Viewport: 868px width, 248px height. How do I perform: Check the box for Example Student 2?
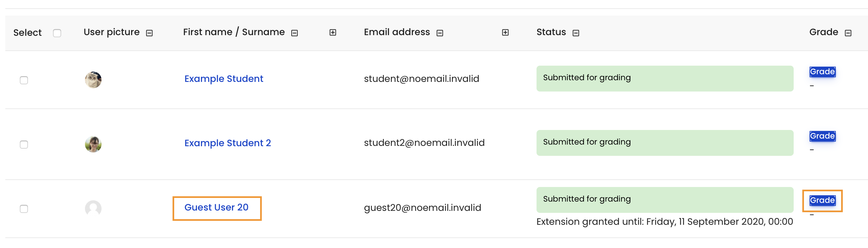coord(24,144)
